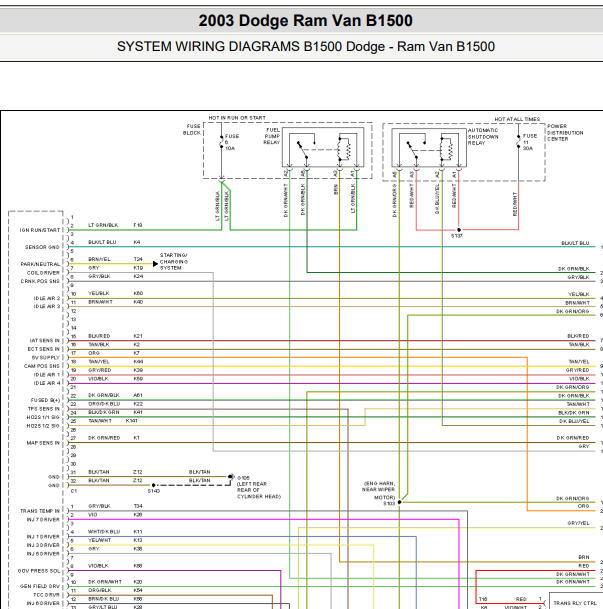The height and width of the screenshot is (609, 603).
Task: Click the "INJ 3 DRIVER" pin label
Action: 43,545
